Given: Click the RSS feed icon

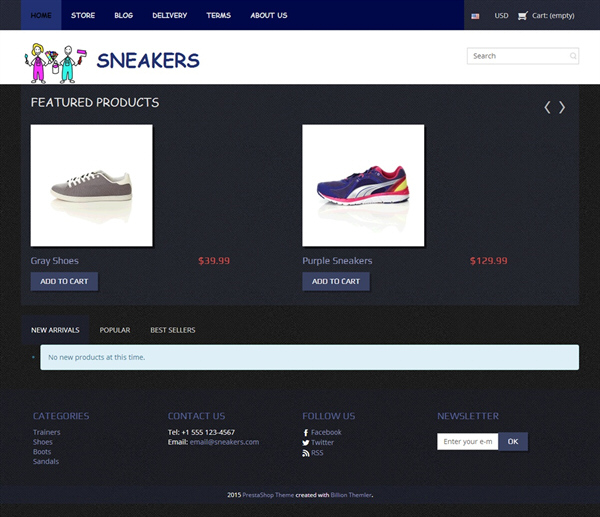Looking at the screenshot, I should tap(305, 453).
